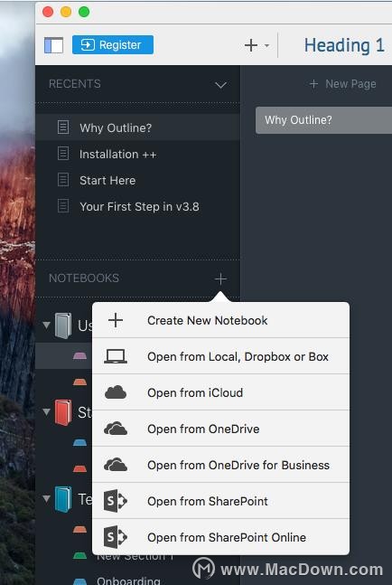Select the blue notebook icon
The width and height of the screenshot is (392, 585).
point(63,499)
